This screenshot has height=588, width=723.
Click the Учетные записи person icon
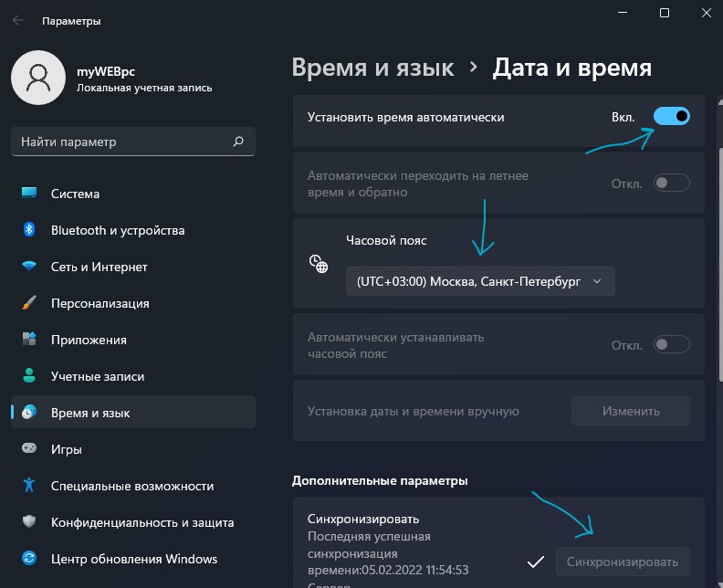[29, 375]
